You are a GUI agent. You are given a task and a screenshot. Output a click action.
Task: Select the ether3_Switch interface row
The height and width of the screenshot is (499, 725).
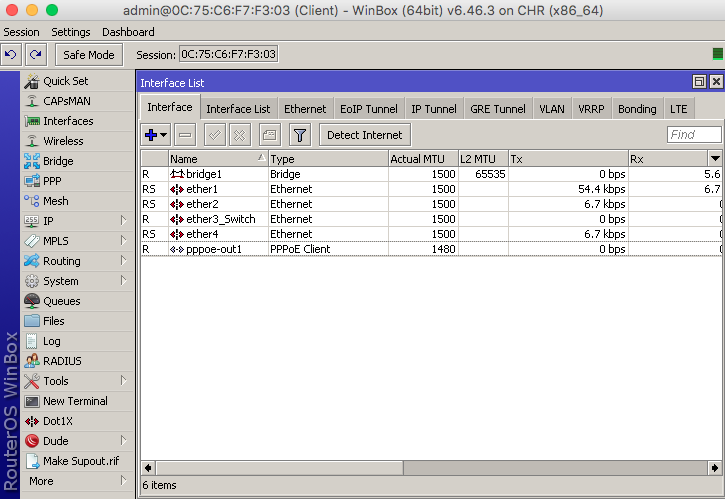[431, 219]
